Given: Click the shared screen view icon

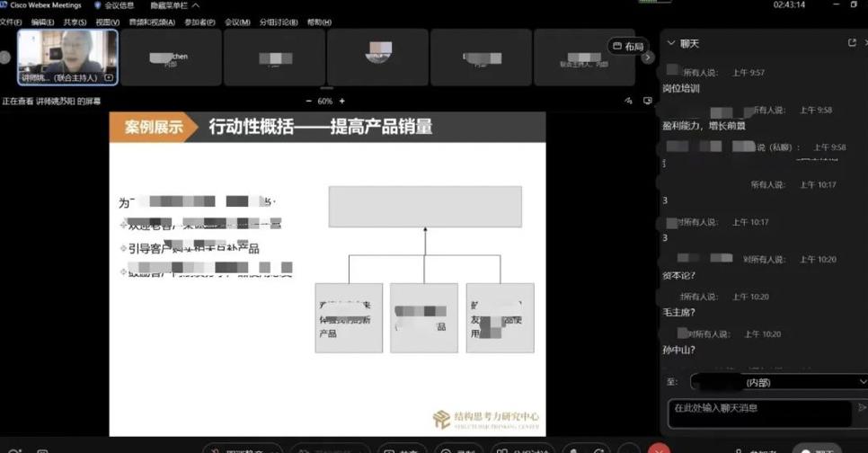Looking at the screenshot, I should click(646, 102).
